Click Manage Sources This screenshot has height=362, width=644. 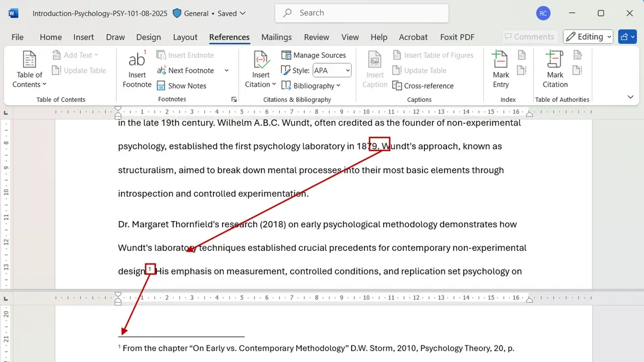pyautogui.click(x=314, y=55)
